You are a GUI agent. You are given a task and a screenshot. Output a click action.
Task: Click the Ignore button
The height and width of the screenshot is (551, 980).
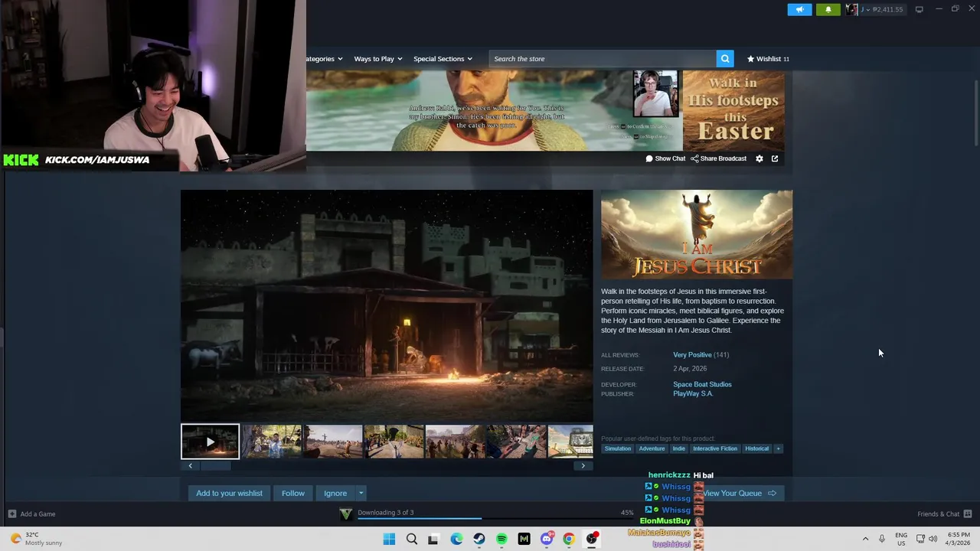pyautogui.click(x=335, y=493)
